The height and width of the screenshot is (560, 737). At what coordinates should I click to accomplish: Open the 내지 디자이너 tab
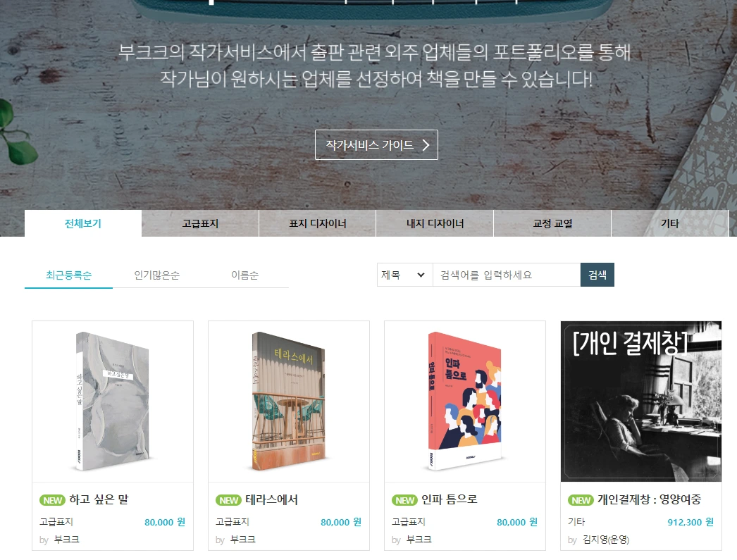click(435, 223)
